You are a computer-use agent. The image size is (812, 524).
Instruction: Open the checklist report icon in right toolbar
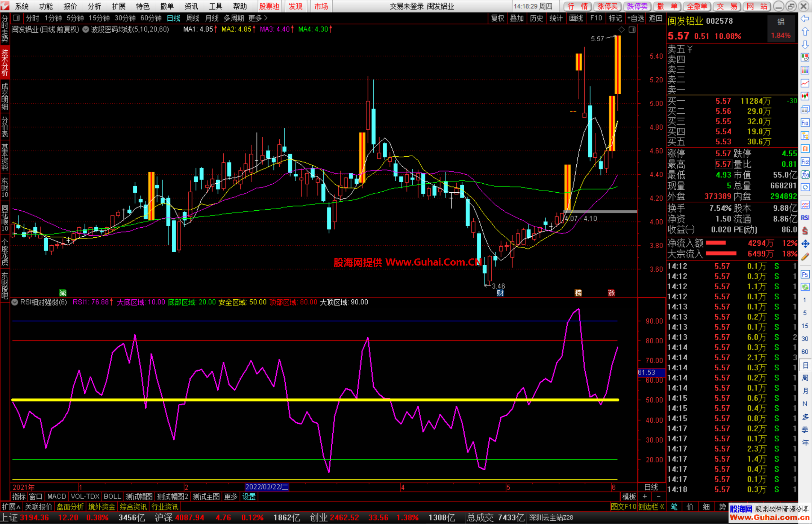click(805, 57)
